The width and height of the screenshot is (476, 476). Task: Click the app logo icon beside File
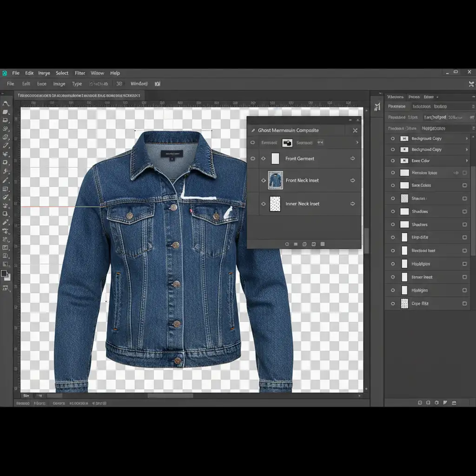[5, 73]
